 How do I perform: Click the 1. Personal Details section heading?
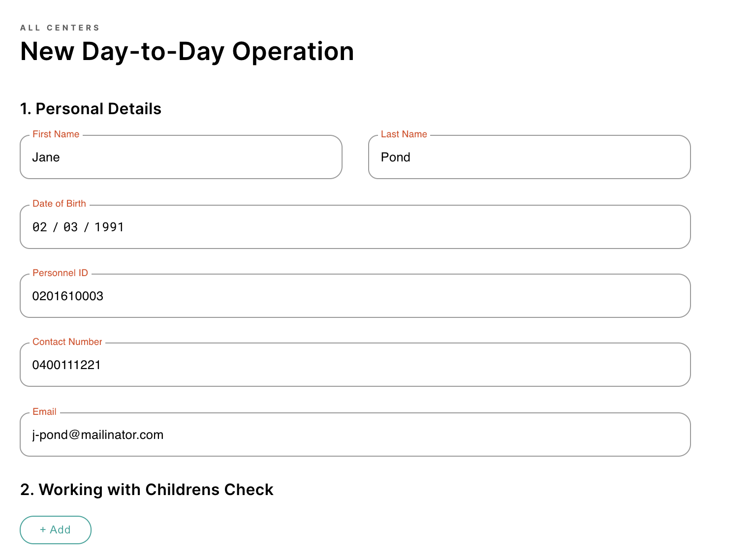tap(91, 109)
